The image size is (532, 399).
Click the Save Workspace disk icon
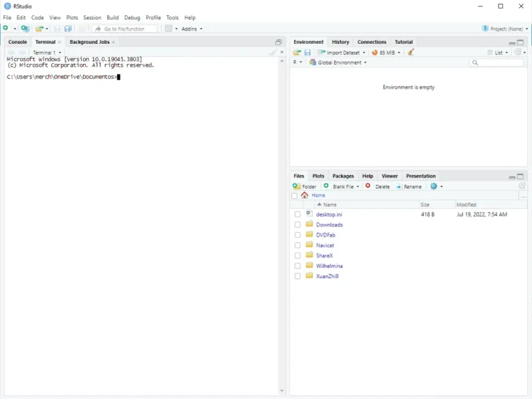coord(307,53)
